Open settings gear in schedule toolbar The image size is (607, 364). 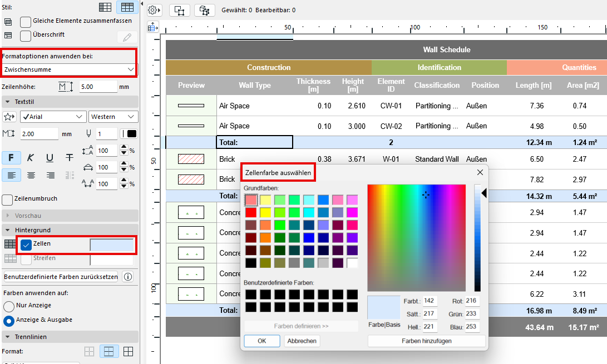click(154, 10)
